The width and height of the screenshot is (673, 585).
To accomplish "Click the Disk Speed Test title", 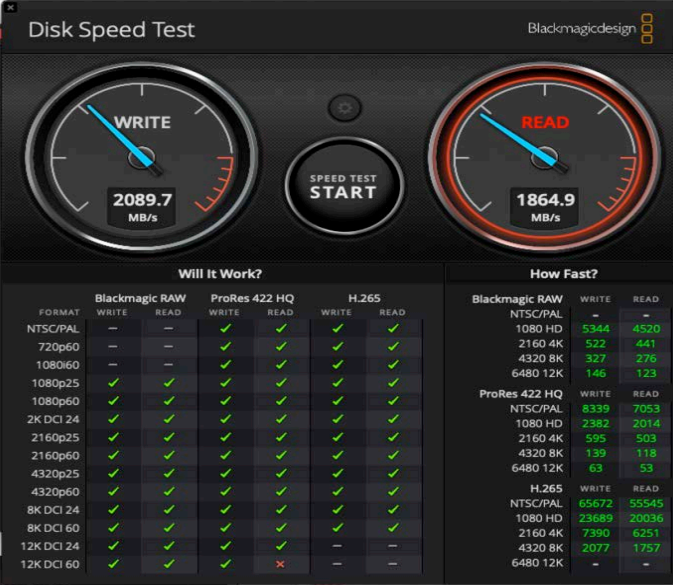I will pyautogui.click(x=112, y=30).
